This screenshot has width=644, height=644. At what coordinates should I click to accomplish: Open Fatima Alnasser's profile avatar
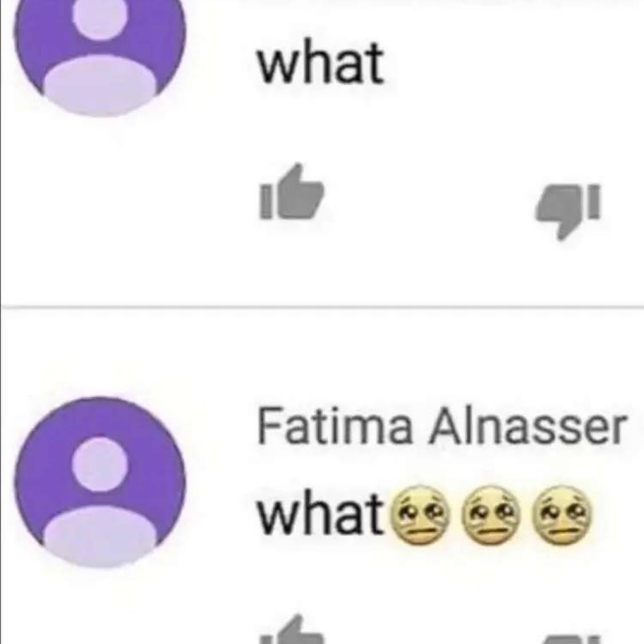click(x=100, y=482)
